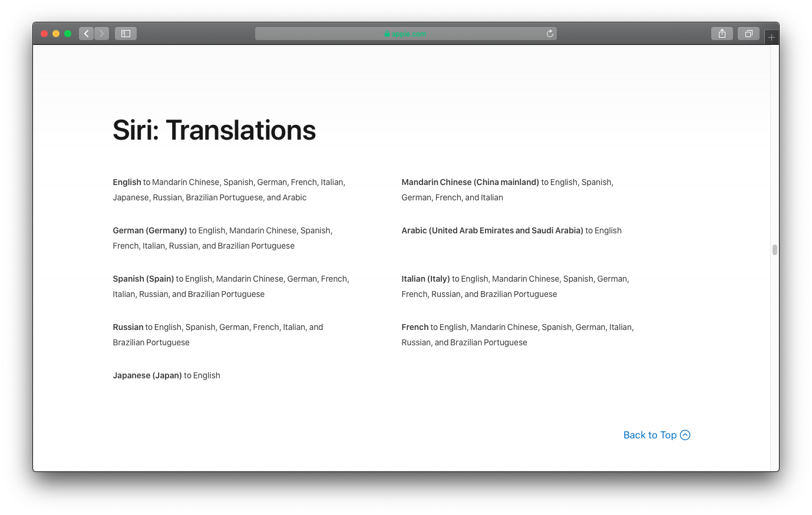812x515 pixels.
Task: Reload the apple.com page
Action: [550, 34]
